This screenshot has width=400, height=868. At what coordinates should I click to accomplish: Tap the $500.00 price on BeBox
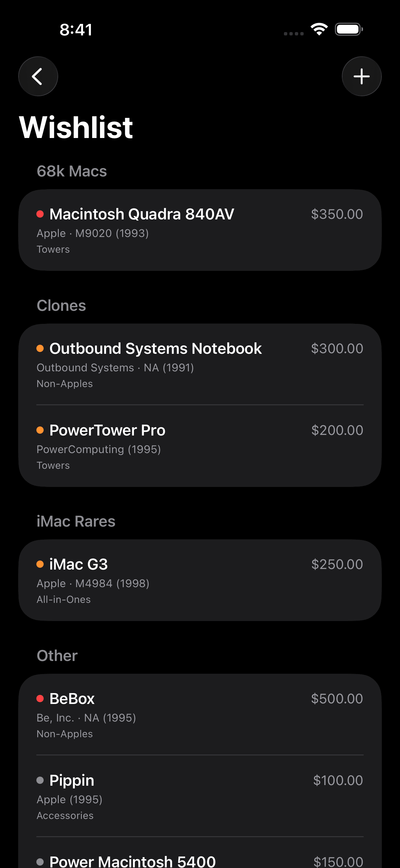point(337,699)
